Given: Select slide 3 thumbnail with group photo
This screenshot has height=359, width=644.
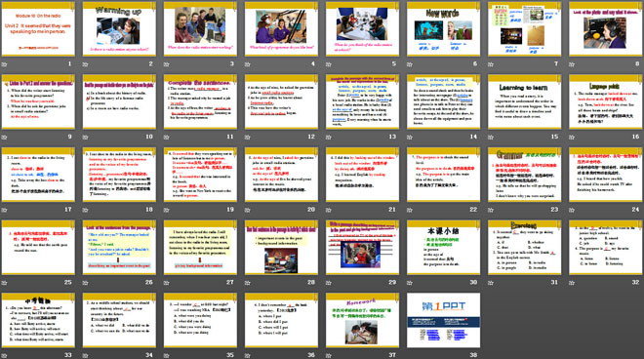Looking at the screenshot, I should 200,28.
